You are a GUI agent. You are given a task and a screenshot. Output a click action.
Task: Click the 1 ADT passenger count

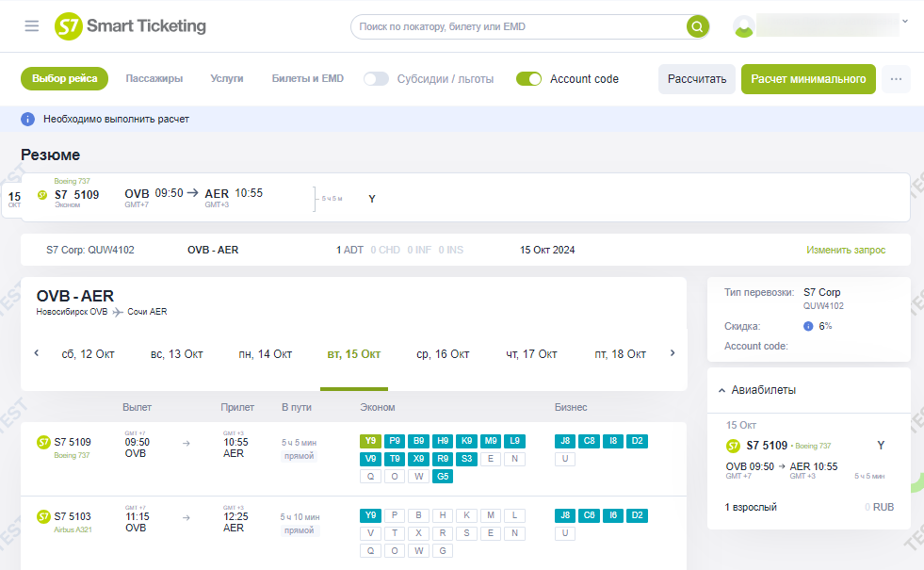(349, 250)
